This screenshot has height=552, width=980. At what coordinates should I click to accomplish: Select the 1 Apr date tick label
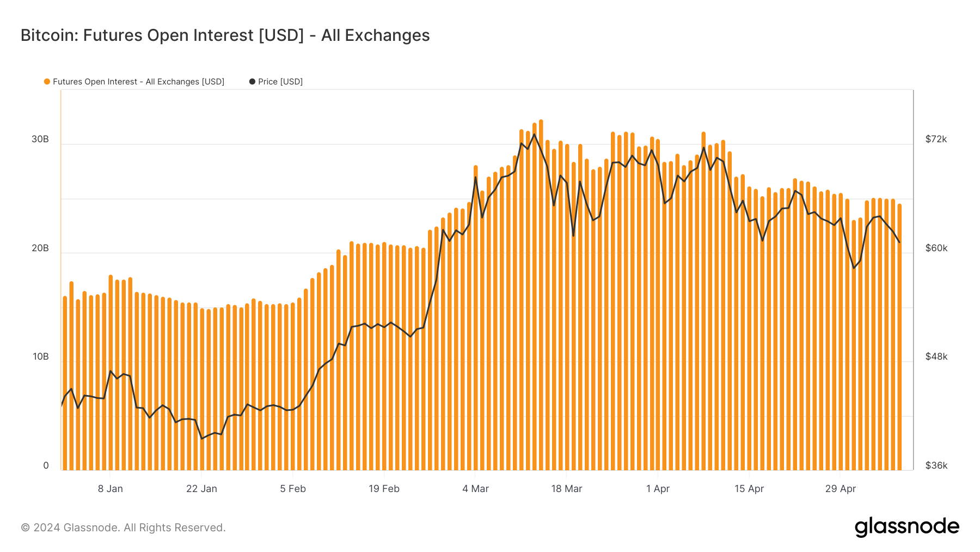click(x=658, y=489)
